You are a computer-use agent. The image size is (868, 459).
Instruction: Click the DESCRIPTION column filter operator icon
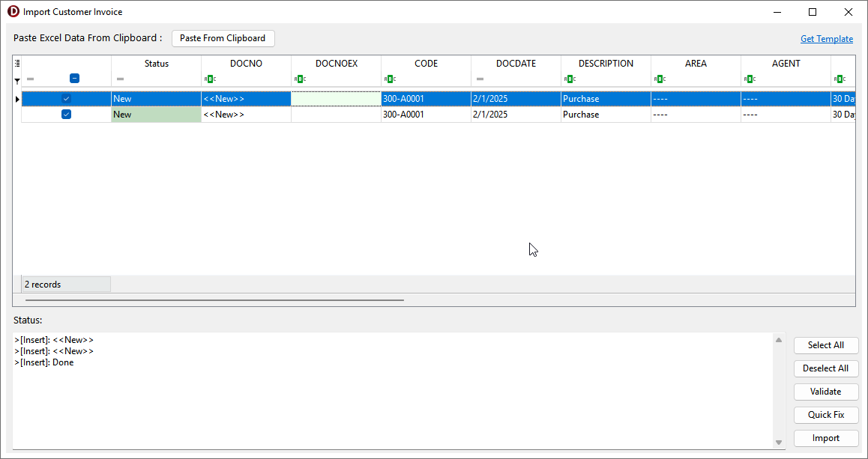tap(570, 79)
